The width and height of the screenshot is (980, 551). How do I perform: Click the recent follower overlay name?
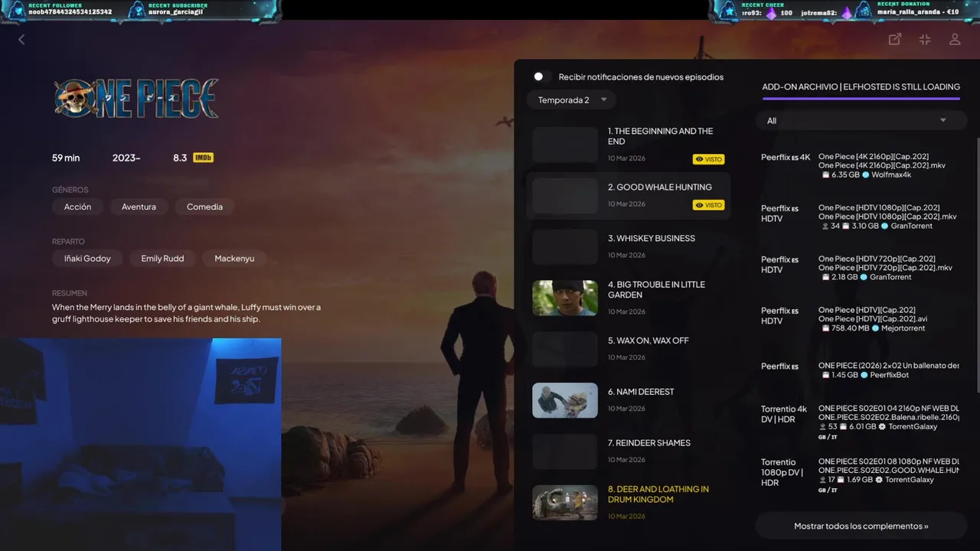(70, 12)
